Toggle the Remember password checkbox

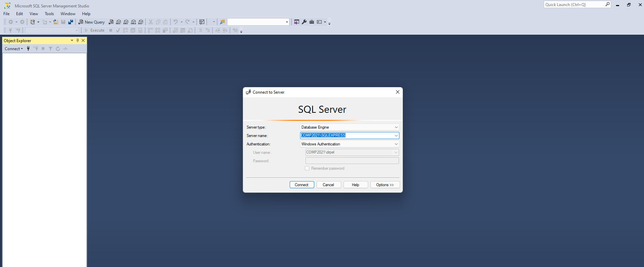point(307,168)
